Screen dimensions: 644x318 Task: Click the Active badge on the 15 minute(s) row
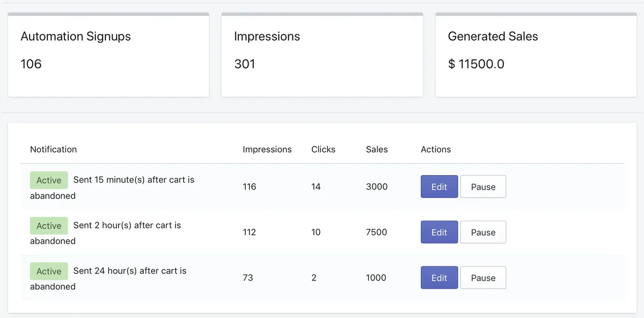[x=49, y=180]
